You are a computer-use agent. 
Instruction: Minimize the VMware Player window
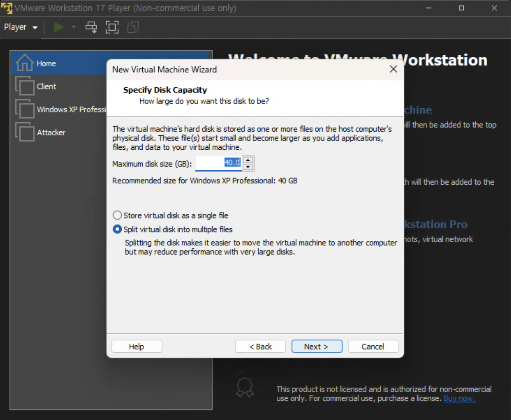pos(429,8)
